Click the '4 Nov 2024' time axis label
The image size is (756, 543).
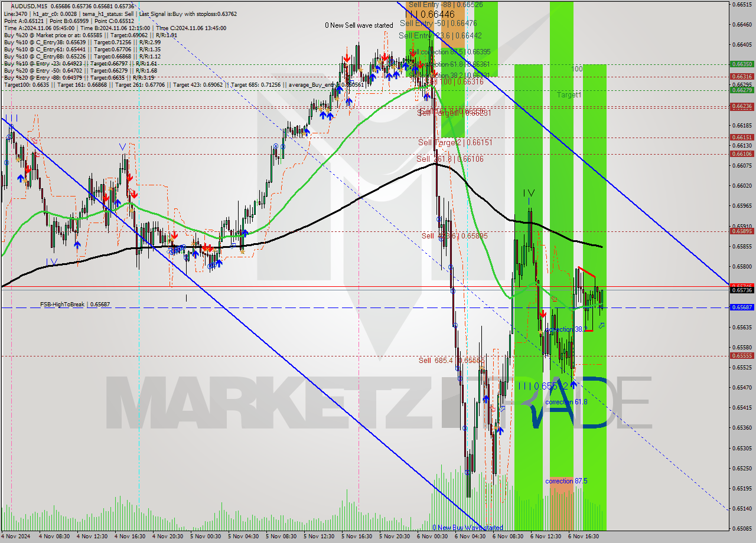coord(17,537)
